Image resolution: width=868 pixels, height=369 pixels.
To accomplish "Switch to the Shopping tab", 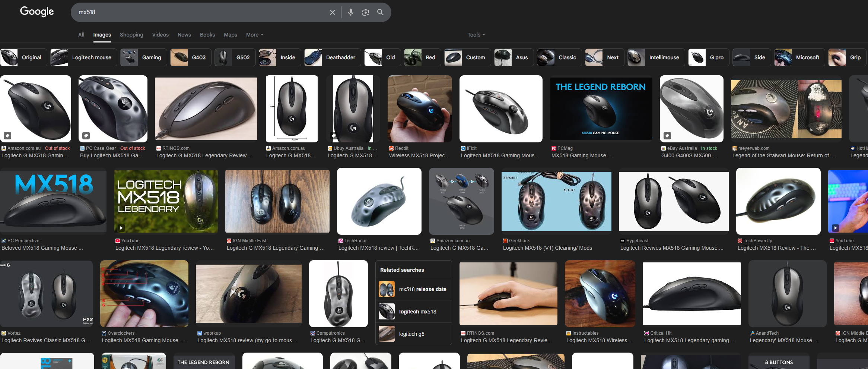I will click(131, 35).
